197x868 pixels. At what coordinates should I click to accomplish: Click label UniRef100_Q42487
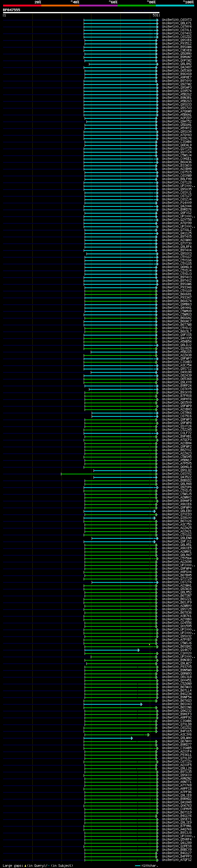tap(176, 67)
